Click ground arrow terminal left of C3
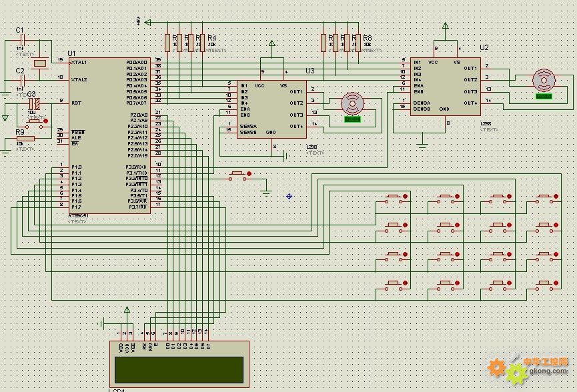Viewport: 577px width, 392px height. [x=5, y=118]
